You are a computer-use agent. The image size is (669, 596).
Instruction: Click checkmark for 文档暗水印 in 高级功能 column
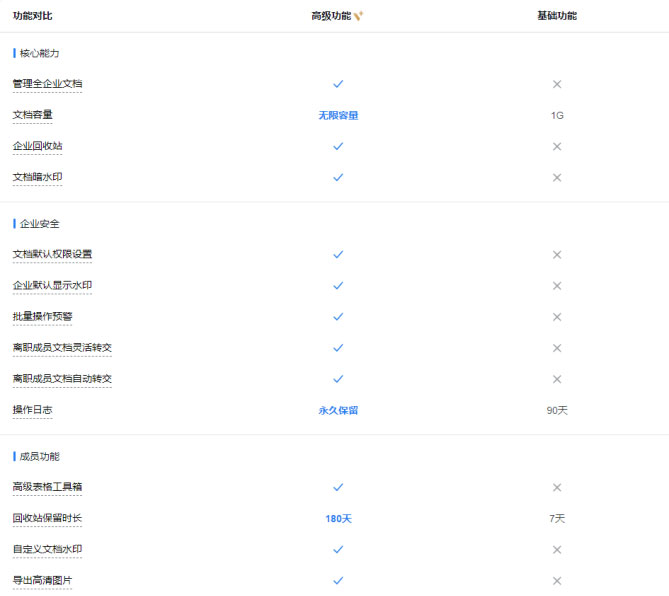click(338, 177)
